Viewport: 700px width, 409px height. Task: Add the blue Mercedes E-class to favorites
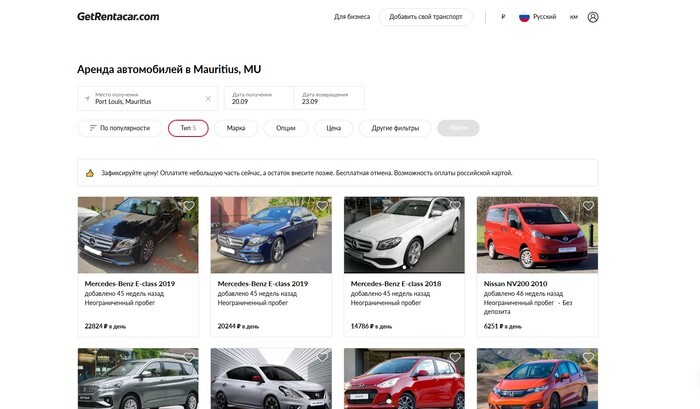pyautogui.click(x=322, y=206)
